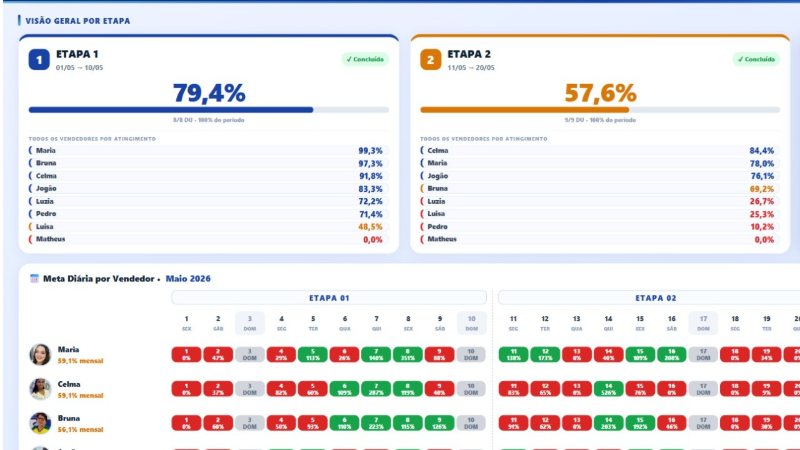Open Celma's grey day 17 DOM cell
Viewport: 800px width, 450px height.
[703, 389]
